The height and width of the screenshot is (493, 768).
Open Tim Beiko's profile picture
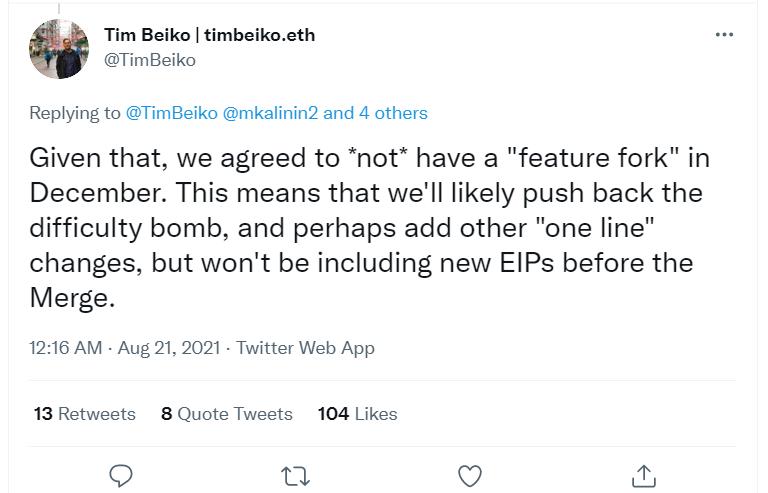[x=55, y=49]
